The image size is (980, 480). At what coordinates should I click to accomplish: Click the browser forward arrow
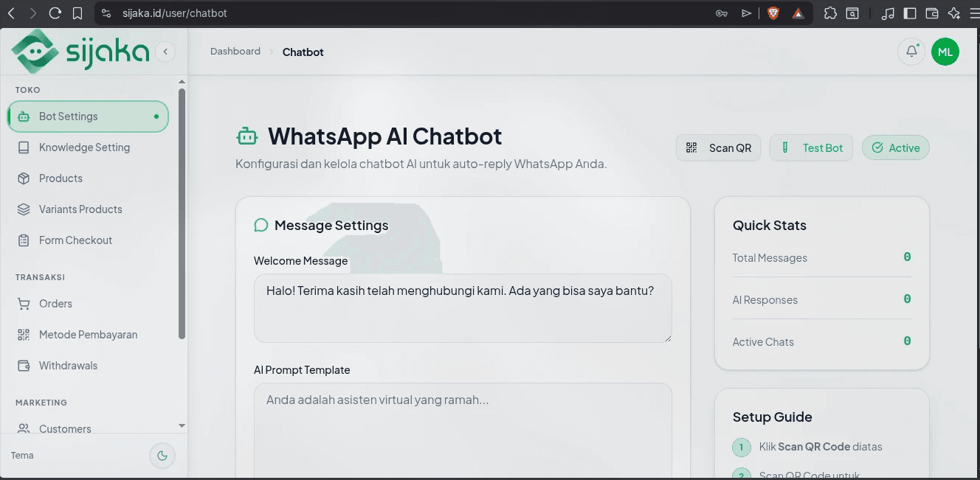coord(32,13)
